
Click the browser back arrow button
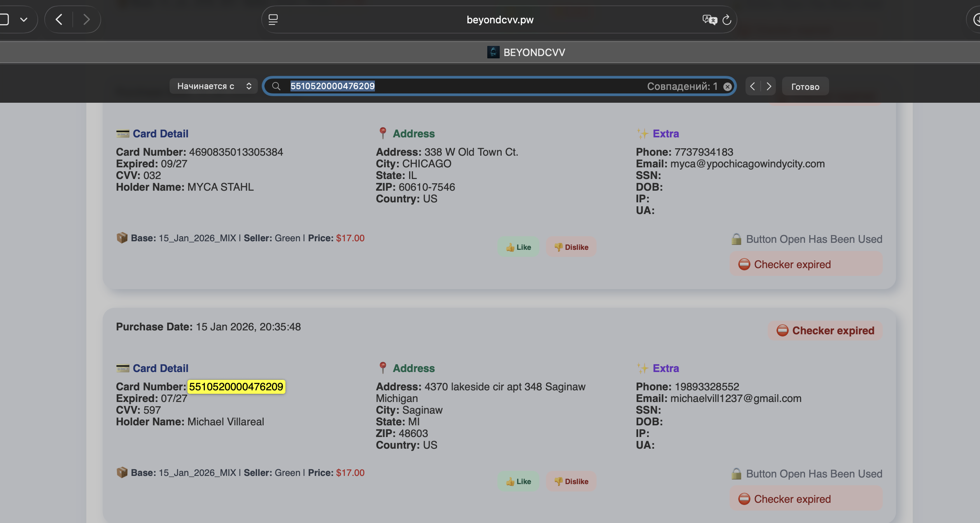click(x=59, y=19)
